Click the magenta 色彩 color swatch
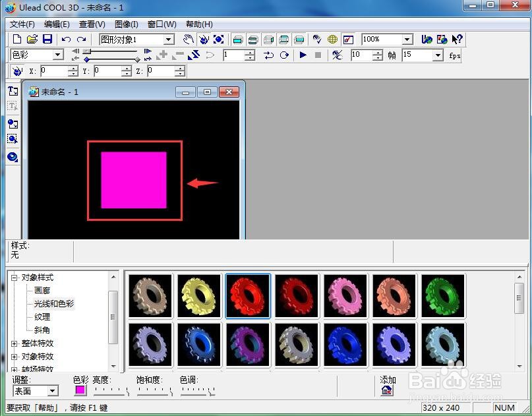The height and width of the screenshot is (416, 532). [x=80, y=390]
